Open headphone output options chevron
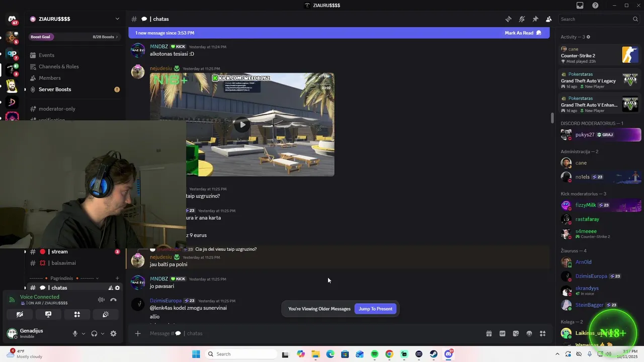The height and width of the screenshot is (362, 644). [x=103, y=333]
